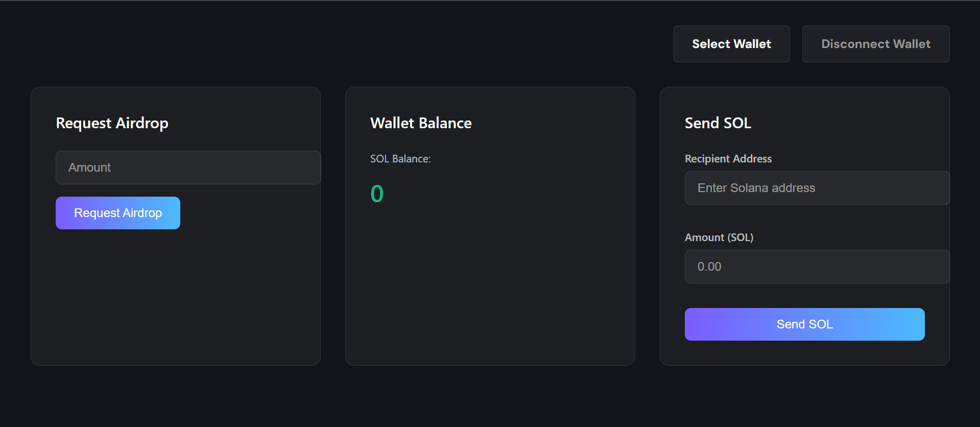Click the airdrop Amount placeholder text
Viewport: 980px width, 427px height.
pyautogui.click(x=89, y=168)
